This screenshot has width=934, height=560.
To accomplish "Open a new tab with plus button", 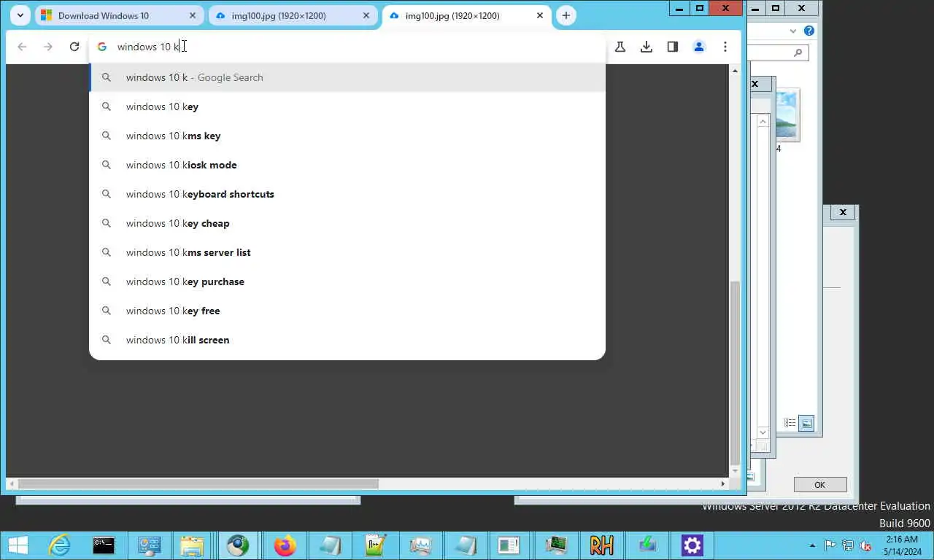I will 566,15.
